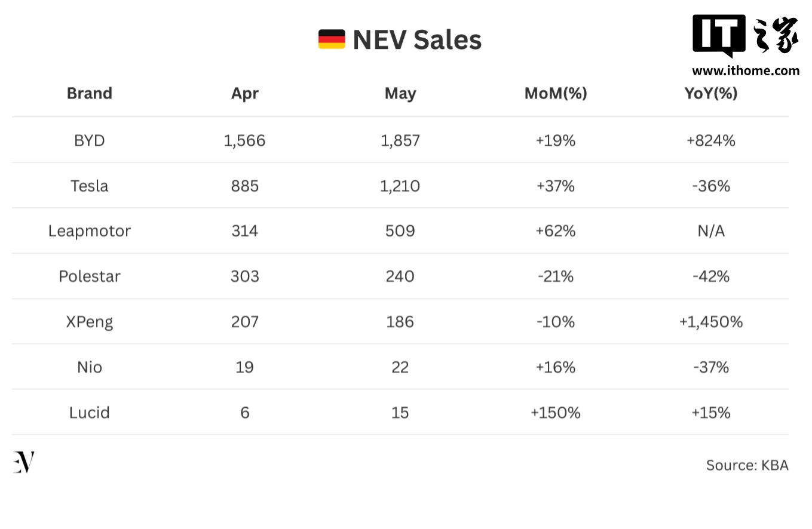Click the EV logo at bottom left

24,462
